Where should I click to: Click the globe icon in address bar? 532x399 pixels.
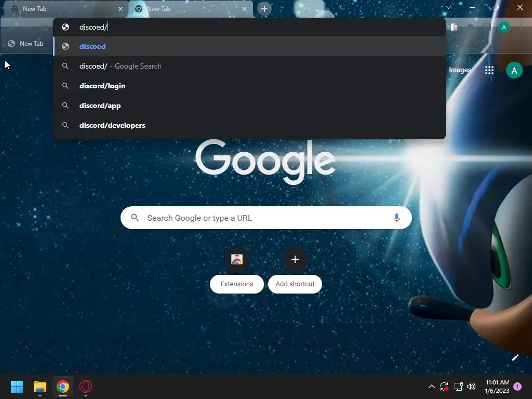tap(65, 27)
